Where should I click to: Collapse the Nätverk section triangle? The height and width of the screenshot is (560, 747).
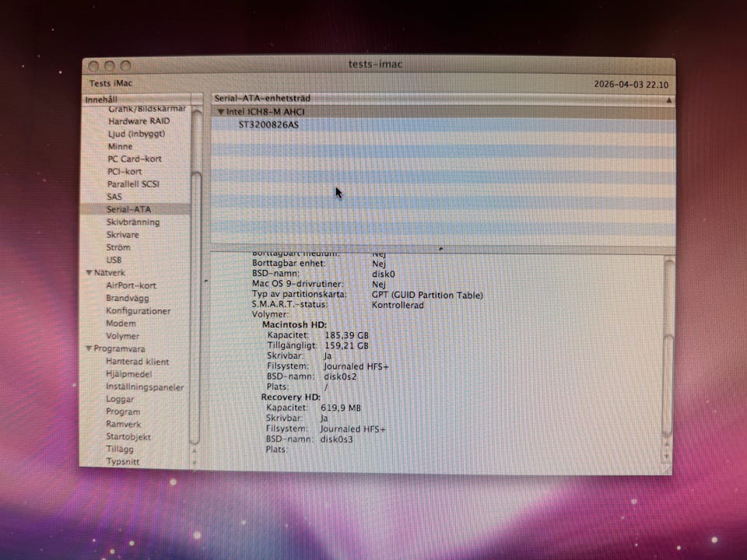89,273
